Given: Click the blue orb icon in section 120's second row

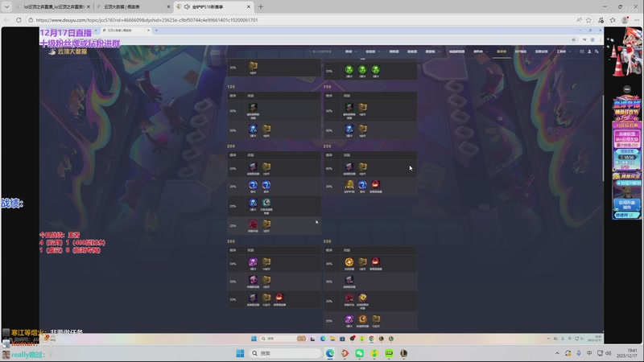Looking at the screenshot, I should (253, 129).
